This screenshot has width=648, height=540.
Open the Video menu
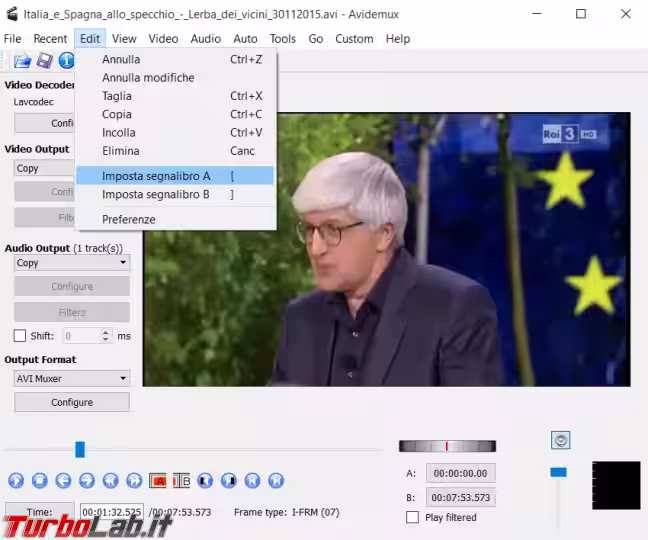coord(163,39)
